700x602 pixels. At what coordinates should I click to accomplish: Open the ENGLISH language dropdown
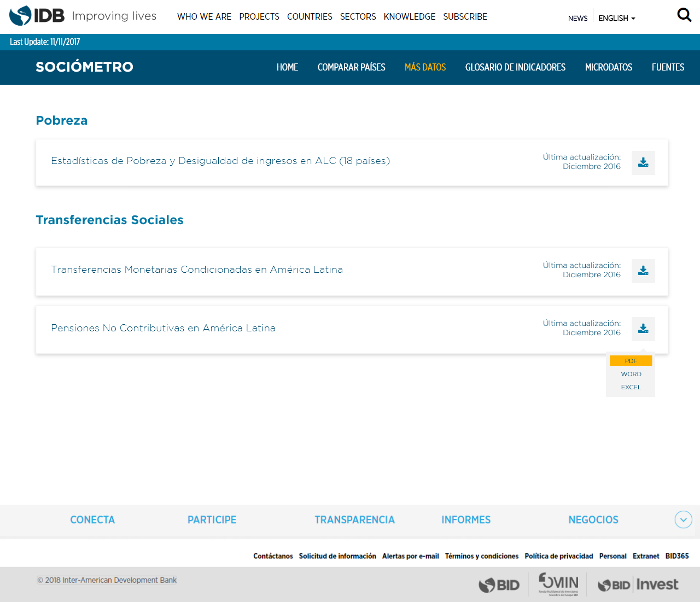coord(617,18)
